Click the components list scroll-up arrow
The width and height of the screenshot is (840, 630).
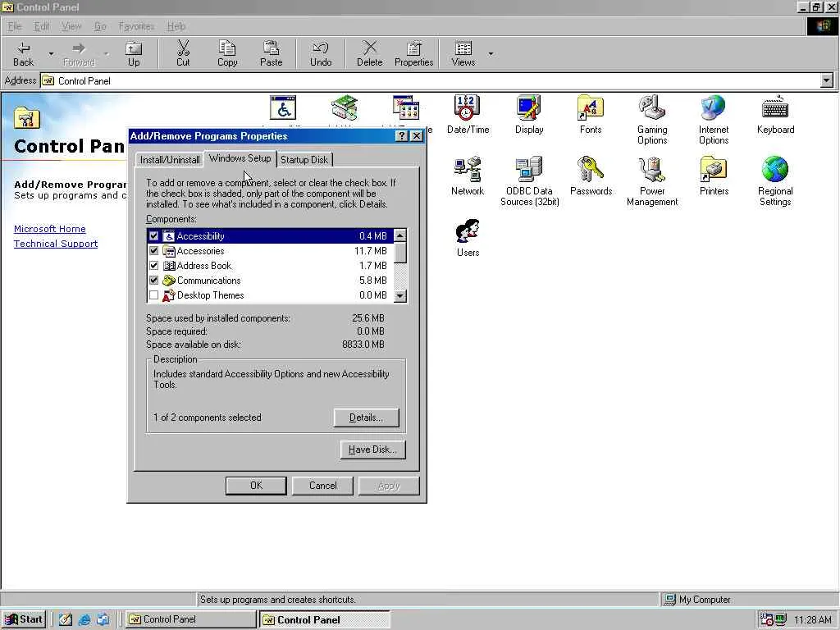(x=400, y=235)
